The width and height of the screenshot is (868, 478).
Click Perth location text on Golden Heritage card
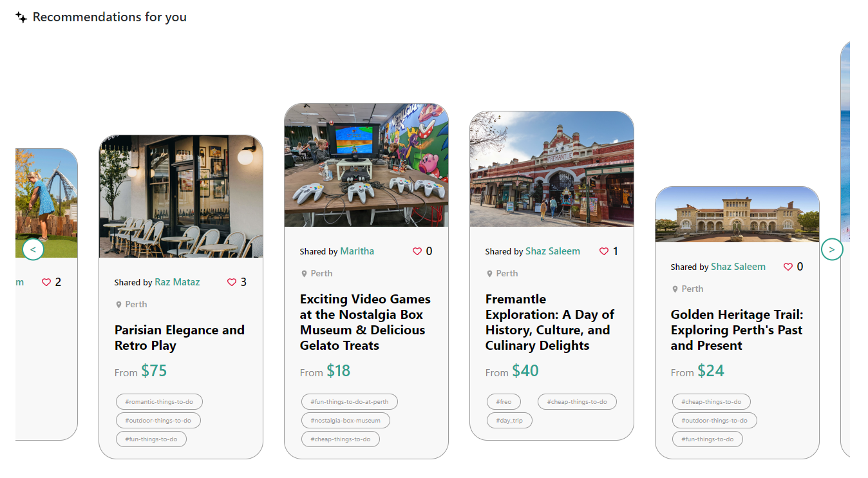(x=692, y=289)
